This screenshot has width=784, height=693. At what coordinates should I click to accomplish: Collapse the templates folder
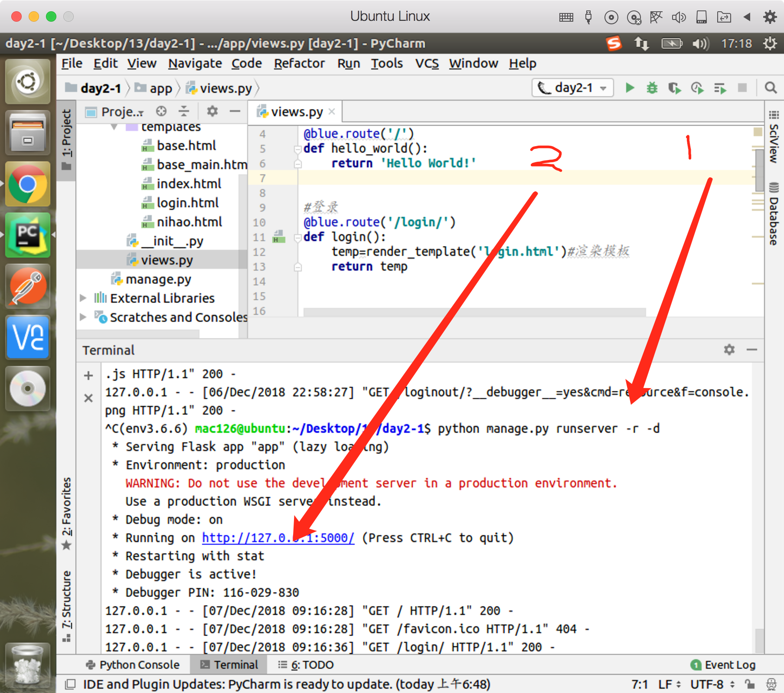[114, 127]
